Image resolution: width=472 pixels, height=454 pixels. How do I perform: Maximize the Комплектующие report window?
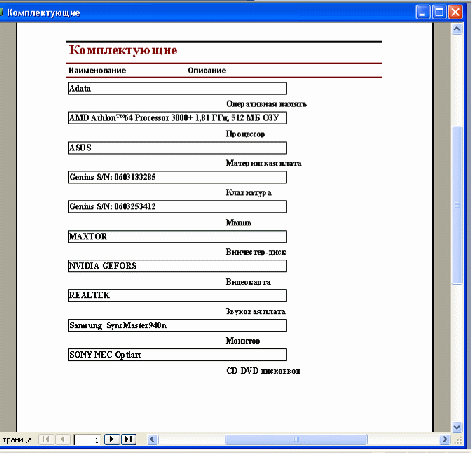point(439,12)
